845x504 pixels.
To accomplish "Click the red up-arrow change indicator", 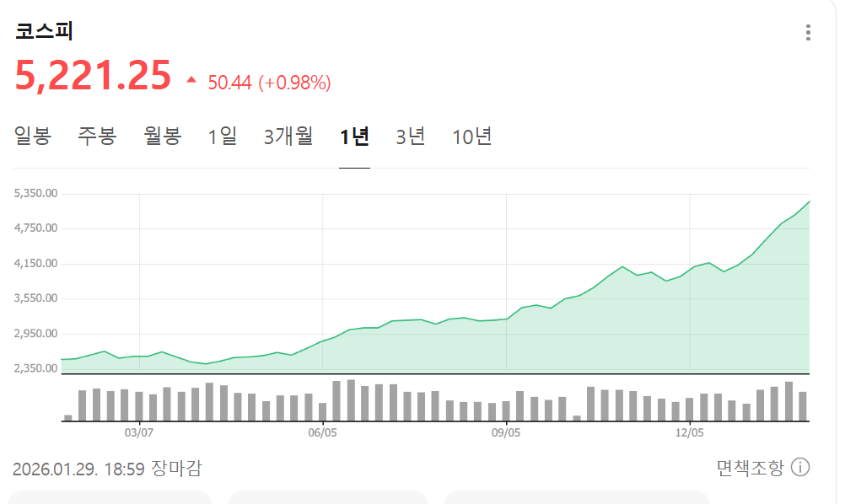I will pyautogui.click(x=191, y=80).
